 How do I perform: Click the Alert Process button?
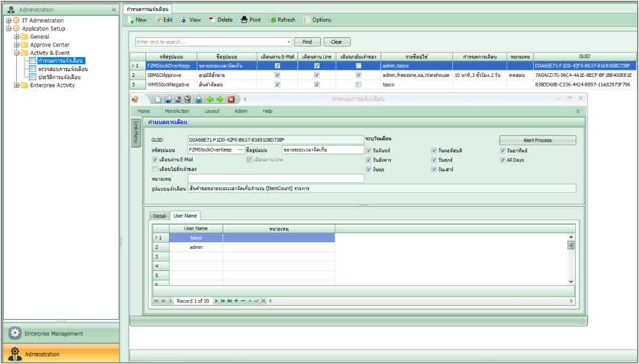(x=537, y=140)
